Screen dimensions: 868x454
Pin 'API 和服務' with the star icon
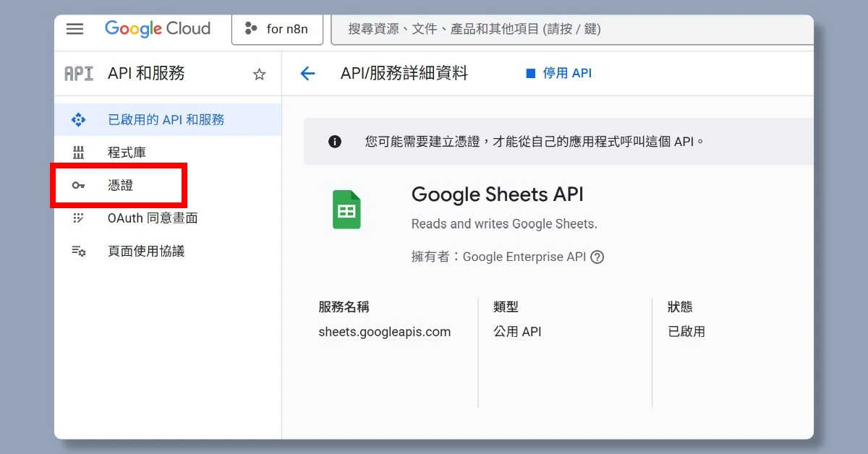pyautogui.click(x=259, y=74)
